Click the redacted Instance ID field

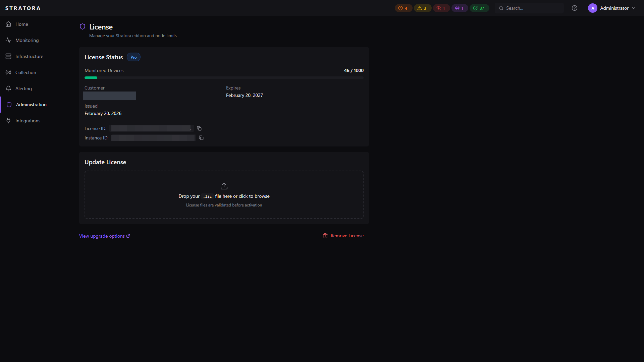(x=153, y=138)
